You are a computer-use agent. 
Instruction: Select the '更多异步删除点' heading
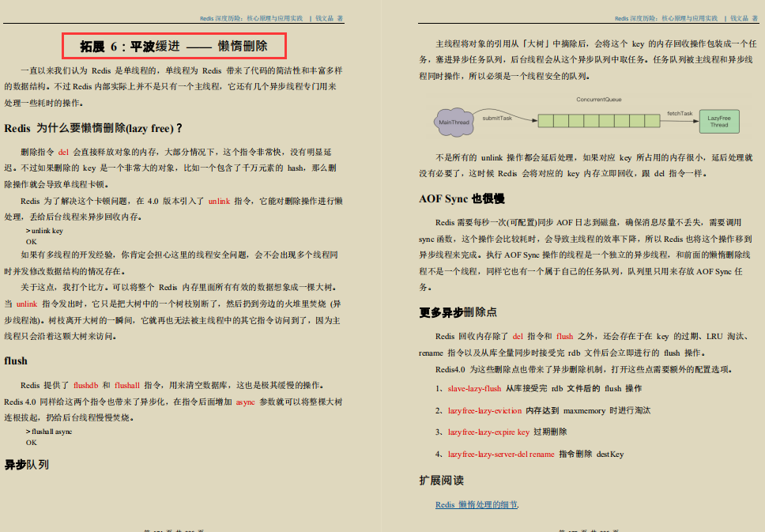458,312
